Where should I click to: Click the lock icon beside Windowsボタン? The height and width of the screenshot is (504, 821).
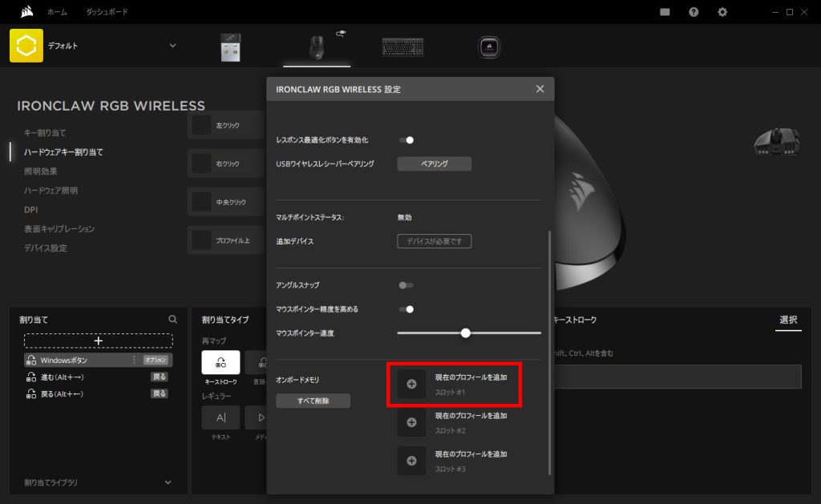pos(31,360)
